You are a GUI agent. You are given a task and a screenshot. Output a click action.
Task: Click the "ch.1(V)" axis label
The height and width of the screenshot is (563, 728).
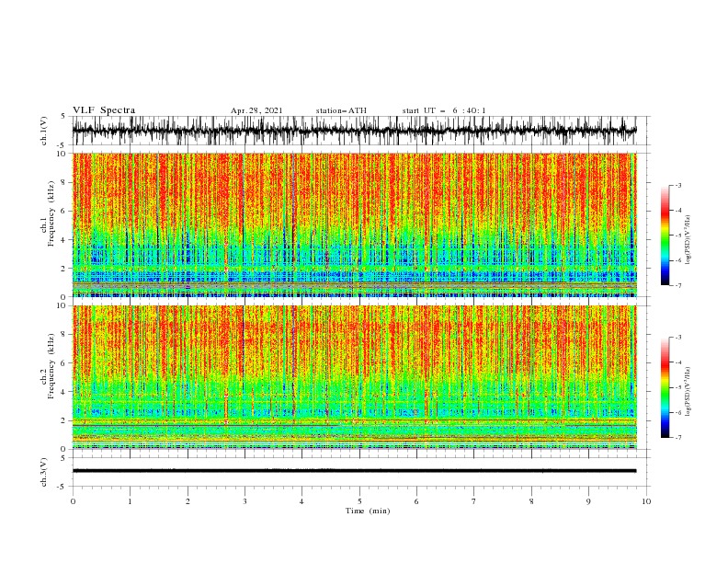coord(44,131)
